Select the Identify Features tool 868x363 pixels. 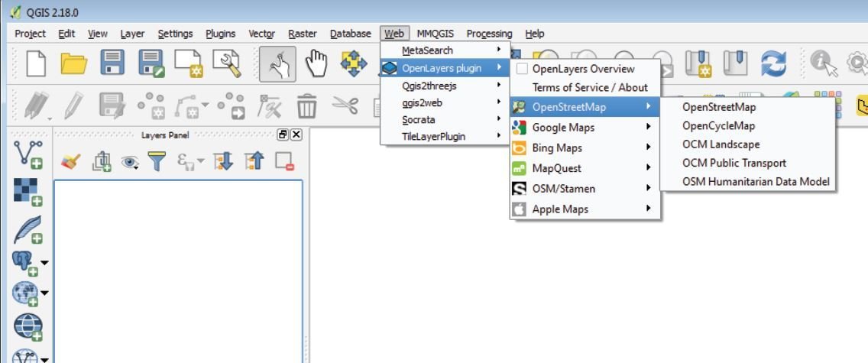[823, 63]
